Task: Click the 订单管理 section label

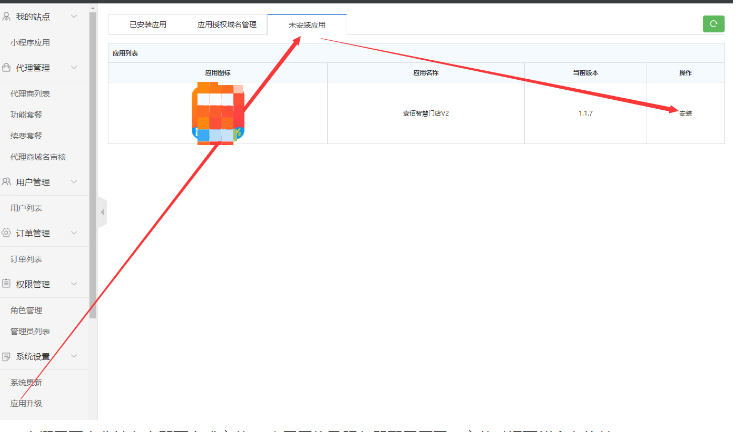Action: (x=33, y=233)
